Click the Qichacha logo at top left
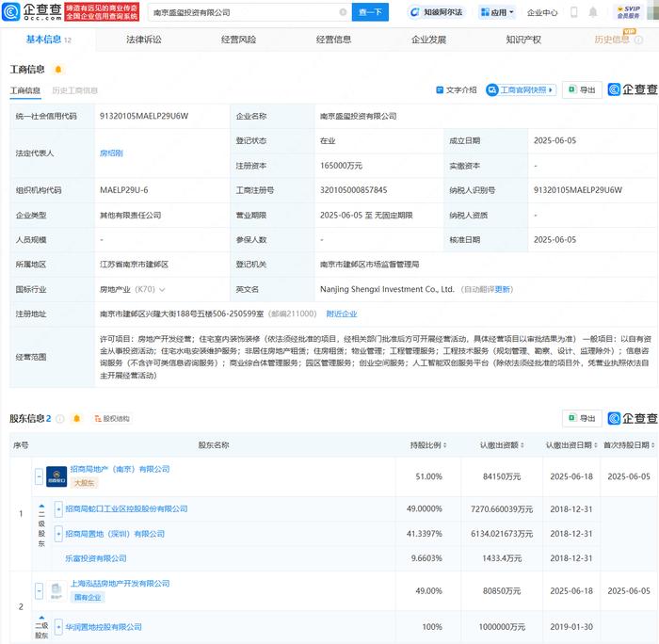659x644 pixels. [x=32, y=12]
